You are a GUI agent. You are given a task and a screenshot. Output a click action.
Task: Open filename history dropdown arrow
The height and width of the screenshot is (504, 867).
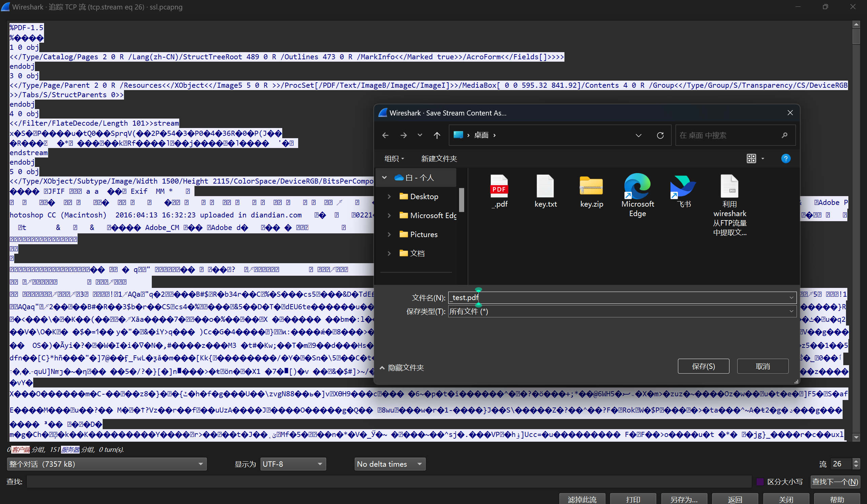[x=791, y=298]
